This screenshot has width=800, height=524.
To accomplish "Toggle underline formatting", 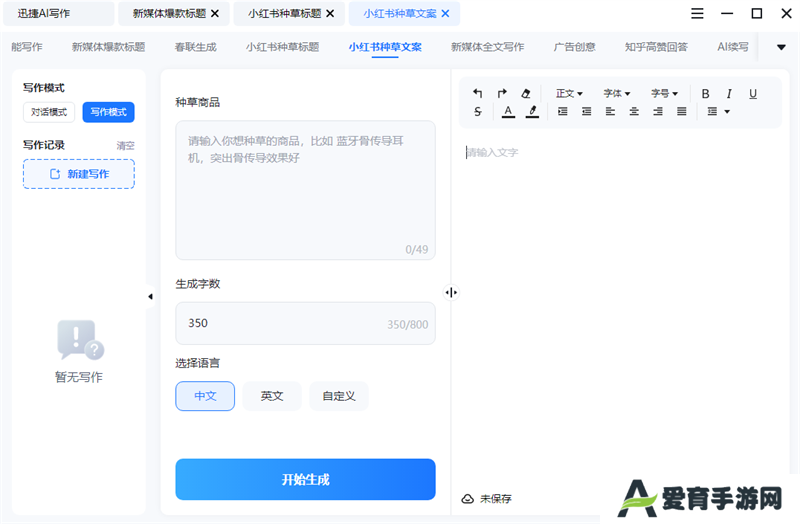I will (753, 93).
